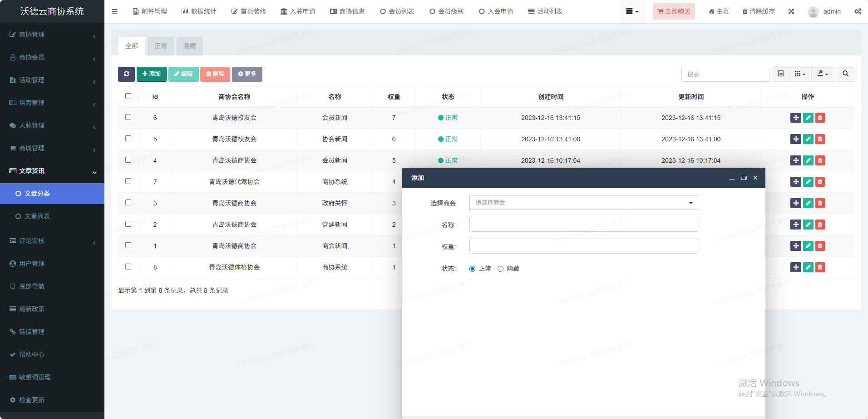
Task: Click the red delete icon for row 6
Action: [x=820, y=118]
